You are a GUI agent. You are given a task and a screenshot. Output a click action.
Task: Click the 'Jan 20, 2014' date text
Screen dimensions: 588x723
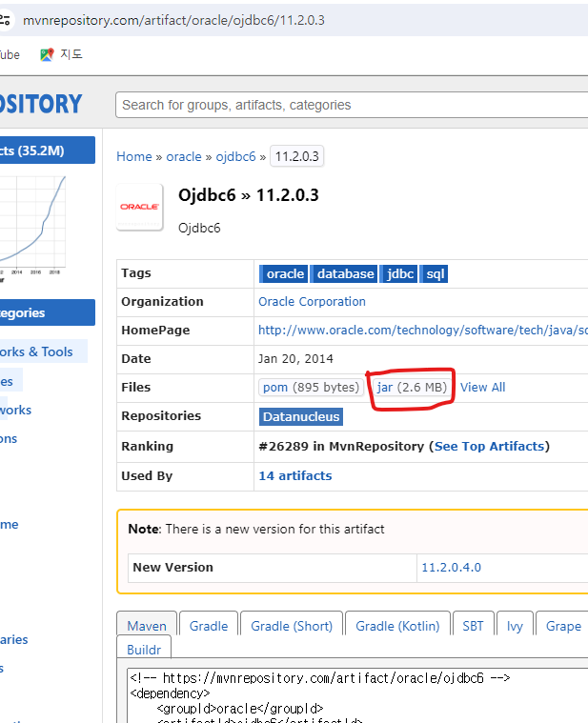(x=295, y=359)
